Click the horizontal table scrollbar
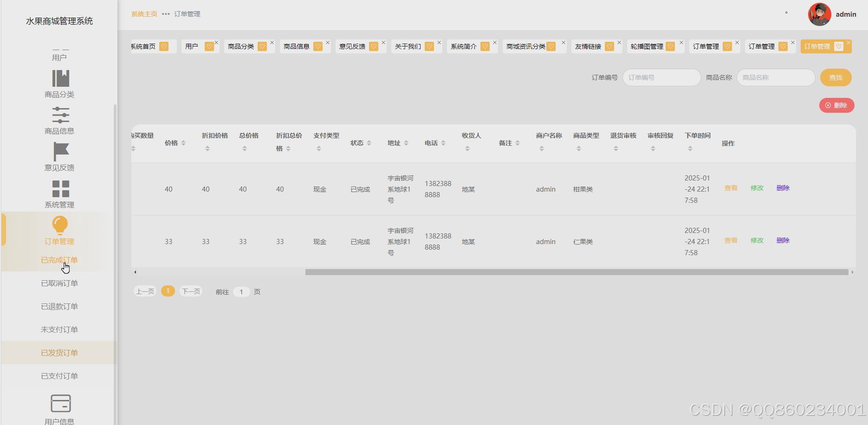The width and height of the screenshot is (868, 425). tap(577, 272)
